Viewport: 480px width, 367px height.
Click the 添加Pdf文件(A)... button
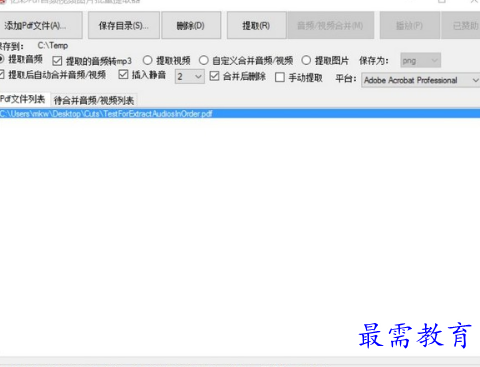40,25
